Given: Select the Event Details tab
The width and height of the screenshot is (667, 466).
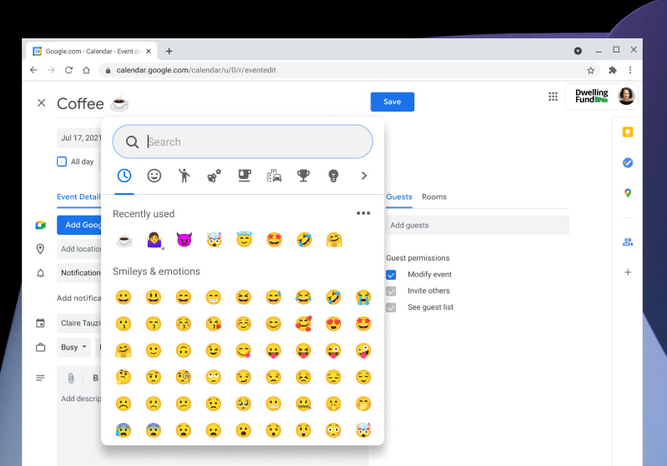Looking at the screenshot, I should tap(79, 197).
